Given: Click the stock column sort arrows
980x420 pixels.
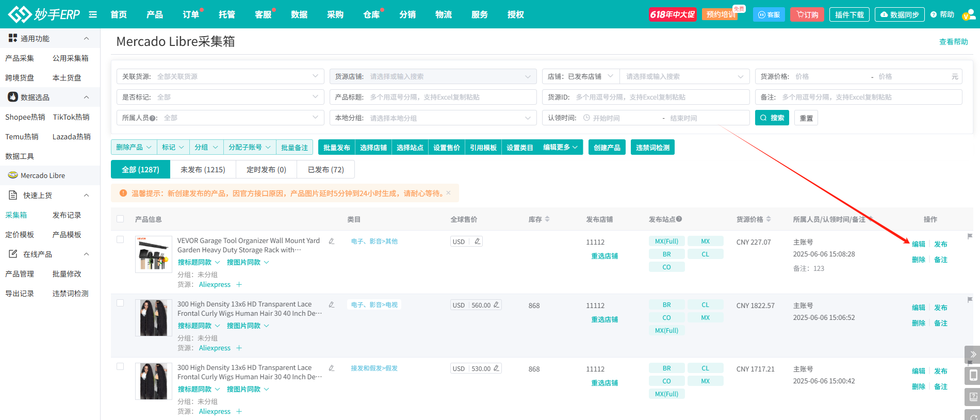Looking at the screenshot, I should pyautogui.click(x=547, y=219).
